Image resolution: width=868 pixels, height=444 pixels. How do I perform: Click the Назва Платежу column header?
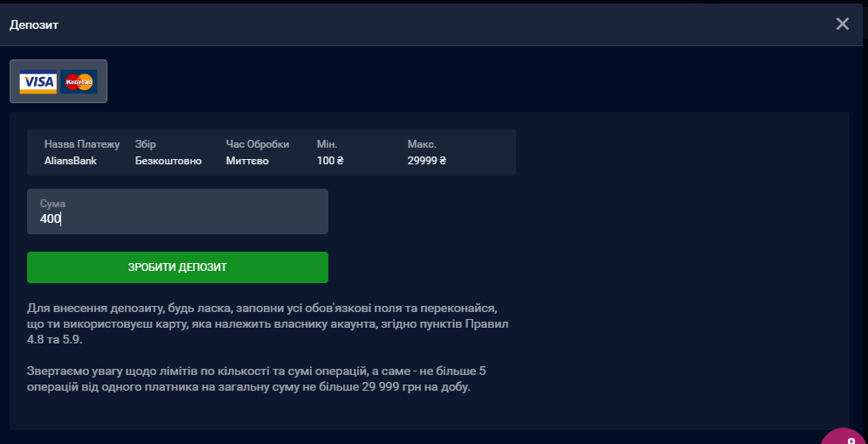(x=82, y=144)
